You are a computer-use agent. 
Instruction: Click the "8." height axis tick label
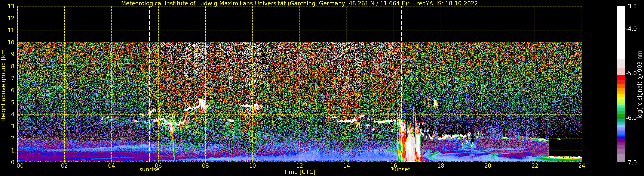pos(13,67)
